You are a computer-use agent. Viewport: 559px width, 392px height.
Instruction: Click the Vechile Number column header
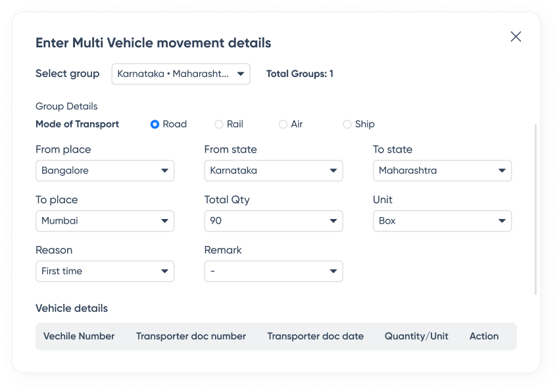(79, 336)
